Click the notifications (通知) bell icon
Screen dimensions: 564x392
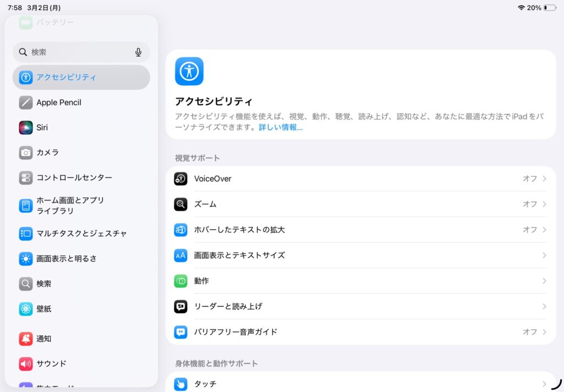coord(26,339)
